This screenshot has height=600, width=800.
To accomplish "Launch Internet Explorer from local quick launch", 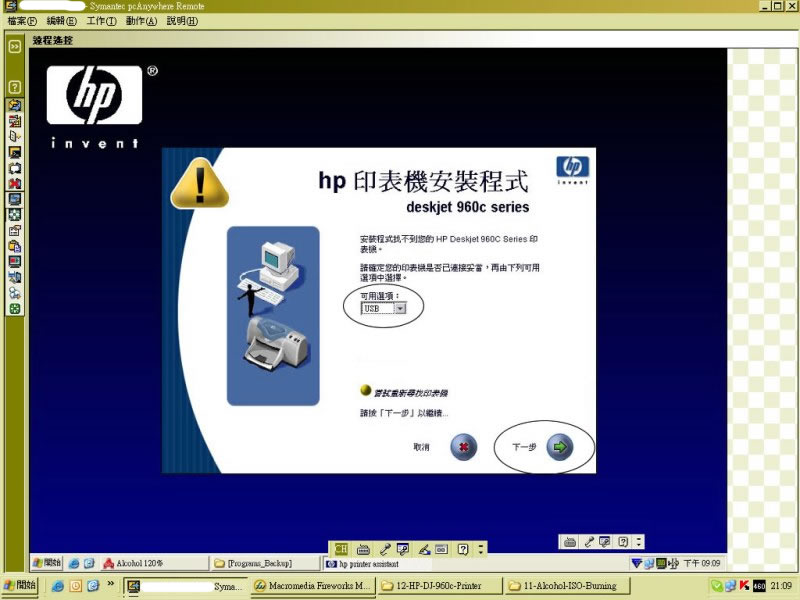I will 58,586.
